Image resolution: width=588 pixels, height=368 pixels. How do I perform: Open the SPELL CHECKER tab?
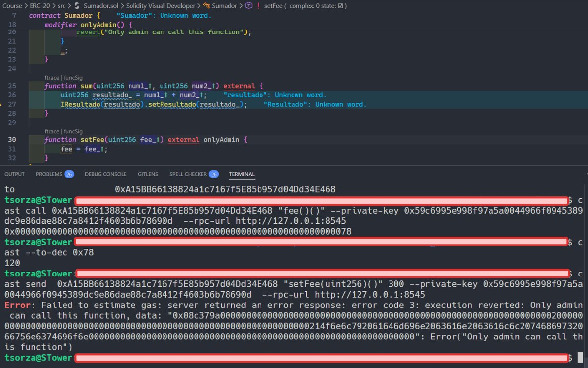[188, 174]
